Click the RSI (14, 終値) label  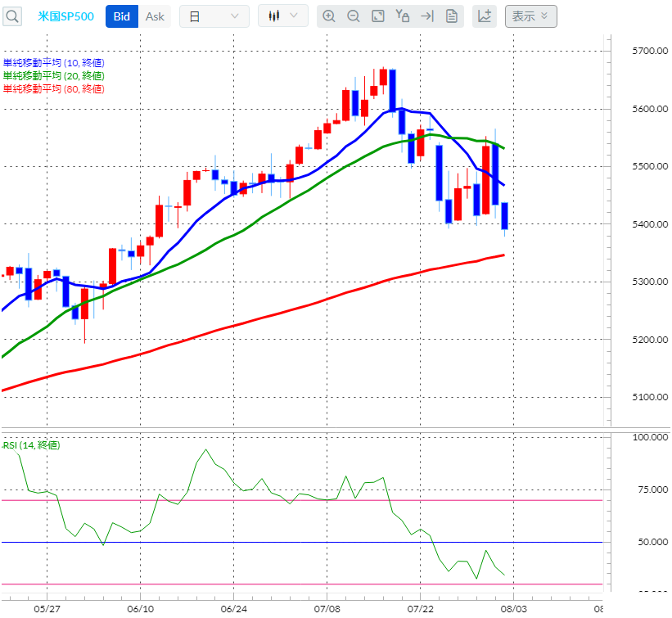(31, 445)
